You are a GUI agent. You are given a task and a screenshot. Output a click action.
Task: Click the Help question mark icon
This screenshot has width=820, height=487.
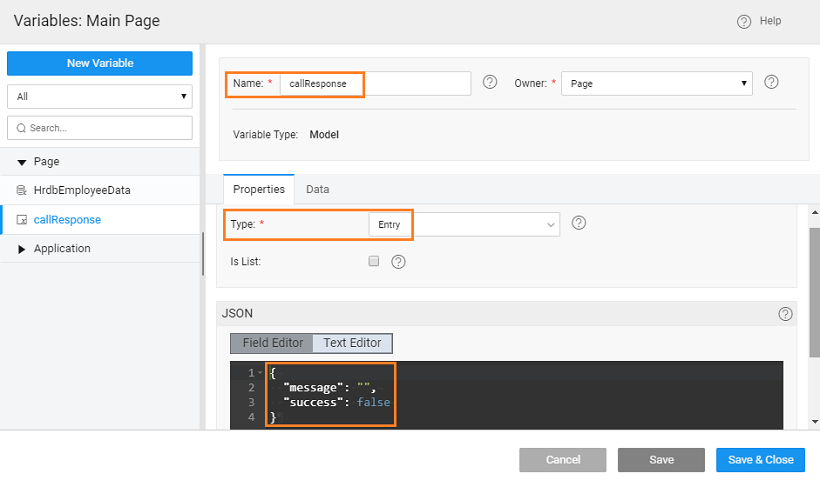coord(743,21)
